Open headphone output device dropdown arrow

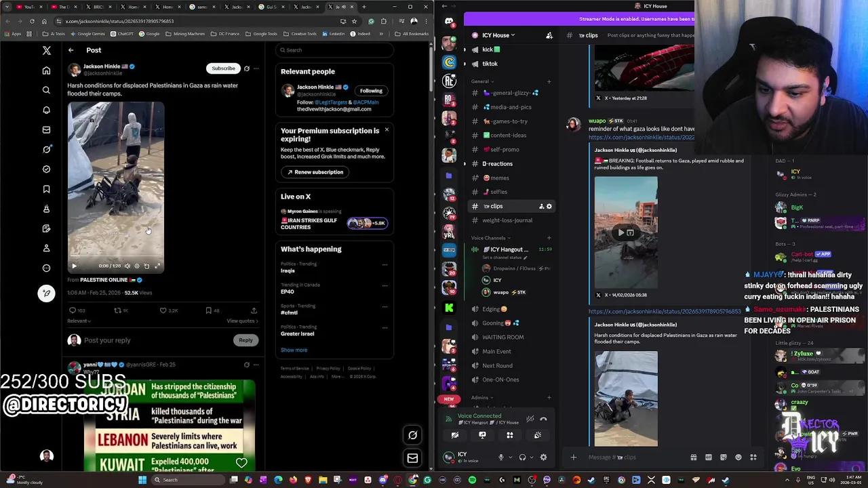click(x=530, y=457)
